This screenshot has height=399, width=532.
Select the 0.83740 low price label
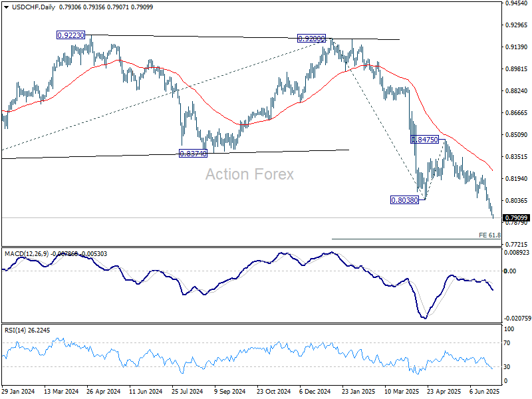pos(194,153)
